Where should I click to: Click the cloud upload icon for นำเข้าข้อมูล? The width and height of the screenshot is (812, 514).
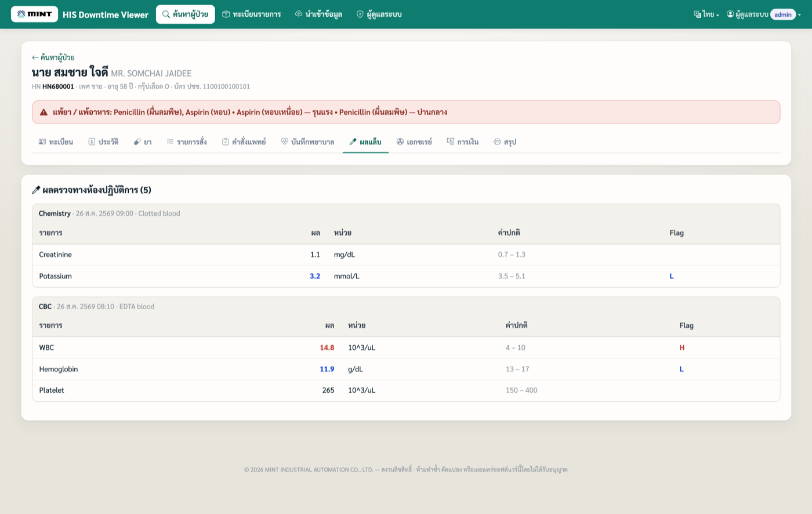pyautogui.click(x=299, y=14)
